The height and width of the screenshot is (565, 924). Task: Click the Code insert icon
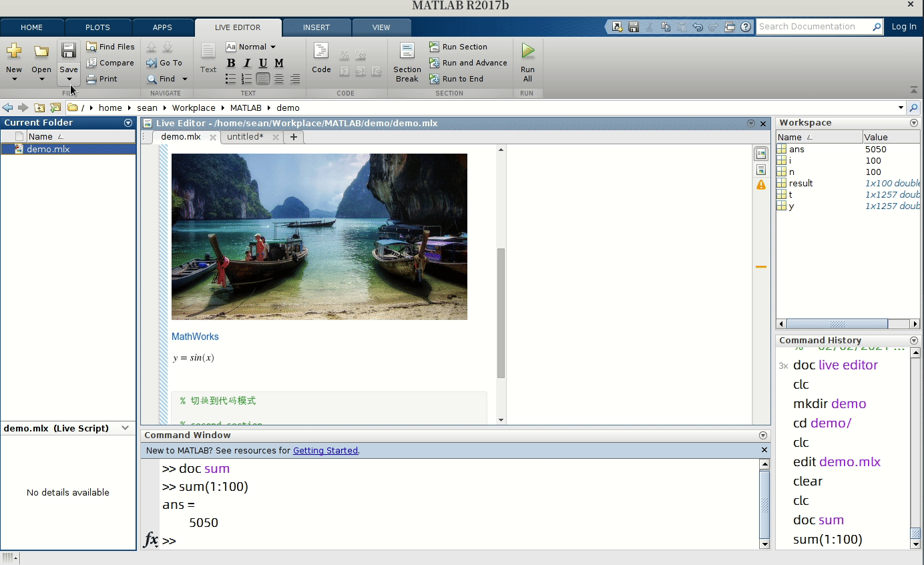[x=321, y=51]
